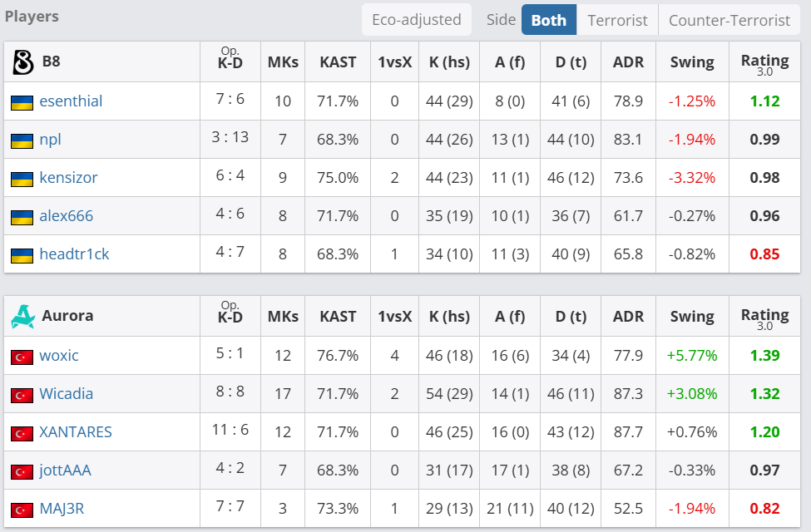Viewport: 811px width, 532px height.
Task: Sort Aurora table by ADR column
Action: pyautogui.click(x=628, y=316)
